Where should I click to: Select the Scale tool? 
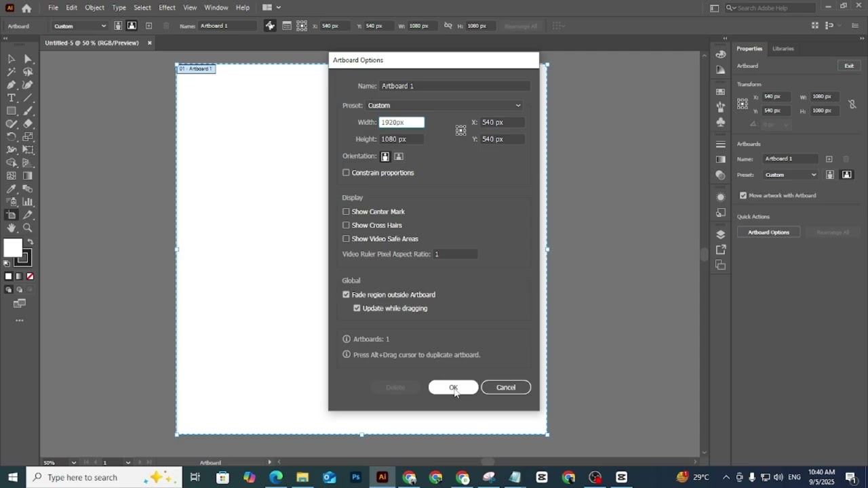[x=28, y=137]
